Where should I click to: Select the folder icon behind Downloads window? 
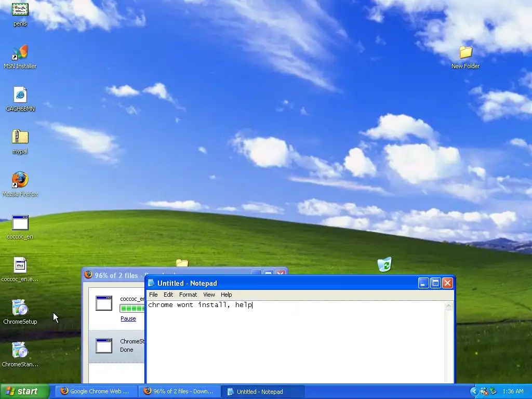click(x=182, y=263)
